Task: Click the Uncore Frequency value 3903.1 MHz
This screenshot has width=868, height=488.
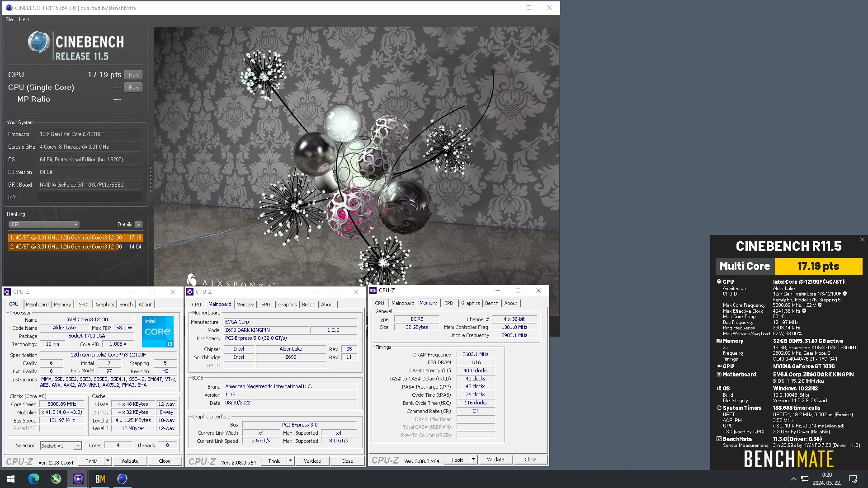Action: pos(514,335)
